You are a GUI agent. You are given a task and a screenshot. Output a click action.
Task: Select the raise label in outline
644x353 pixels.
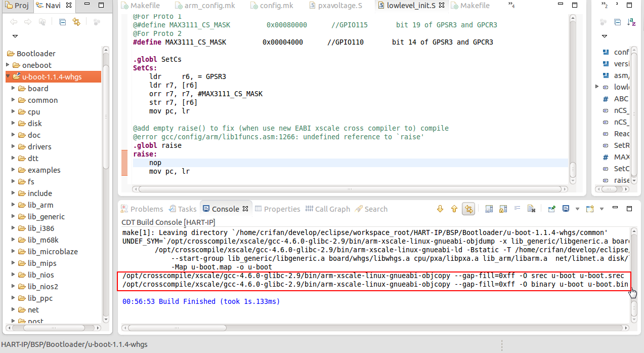coord(616,180)
